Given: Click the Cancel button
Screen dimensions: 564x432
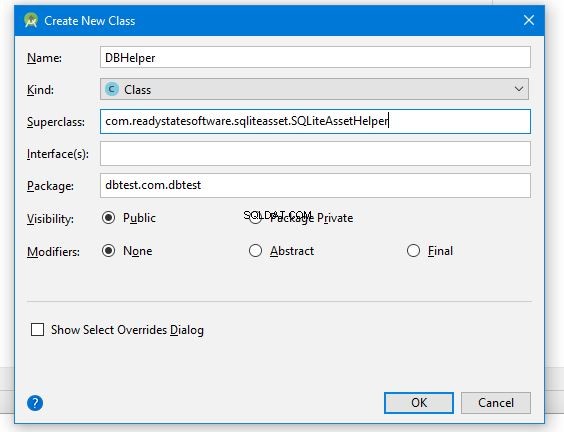Looking at the screenshot, I should [x=496, y=403].
